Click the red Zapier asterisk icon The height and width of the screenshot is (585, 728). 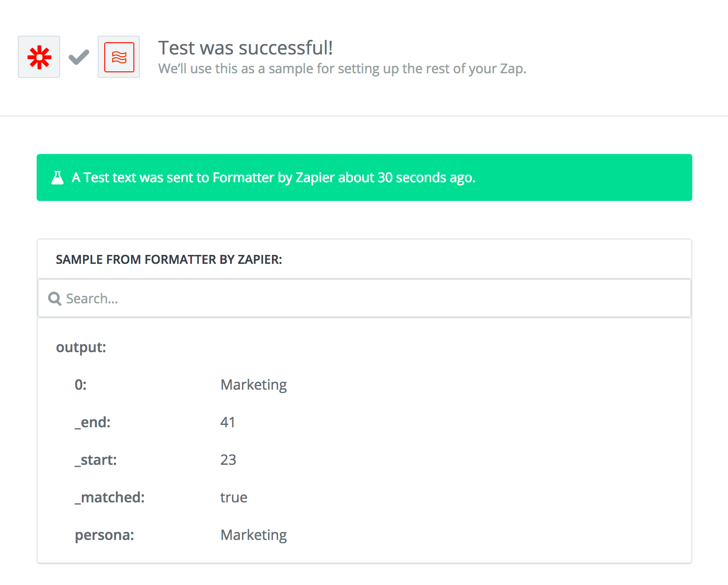39,57
